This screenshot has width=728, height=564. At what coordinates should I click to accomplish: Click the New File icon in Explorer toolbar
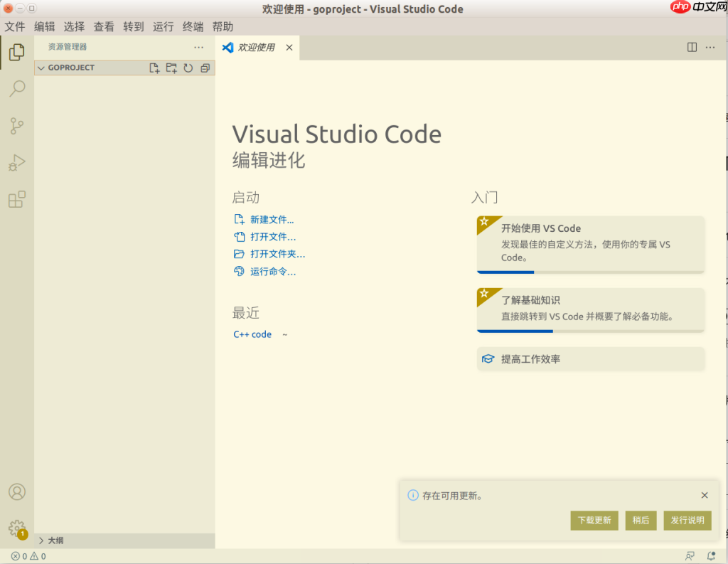tap(154, 68)
